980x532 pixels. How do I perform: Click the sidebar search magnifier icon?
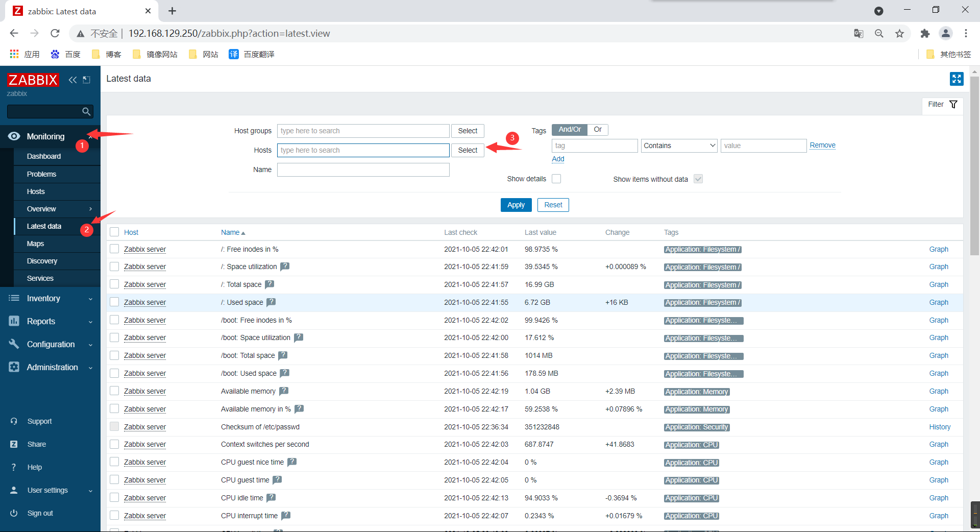pyautogui.click(x=86, y=111)
